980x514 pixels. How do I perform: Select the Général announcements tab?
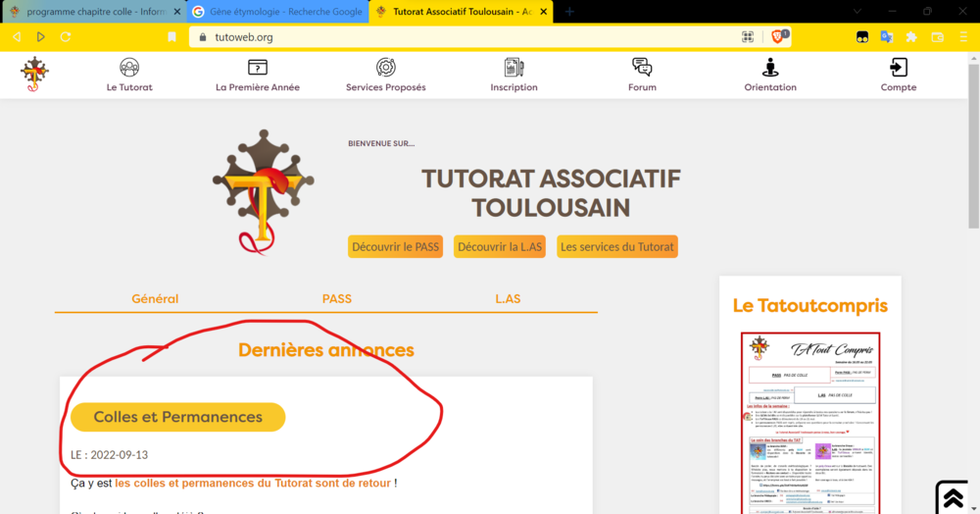(x=155, y=298)
